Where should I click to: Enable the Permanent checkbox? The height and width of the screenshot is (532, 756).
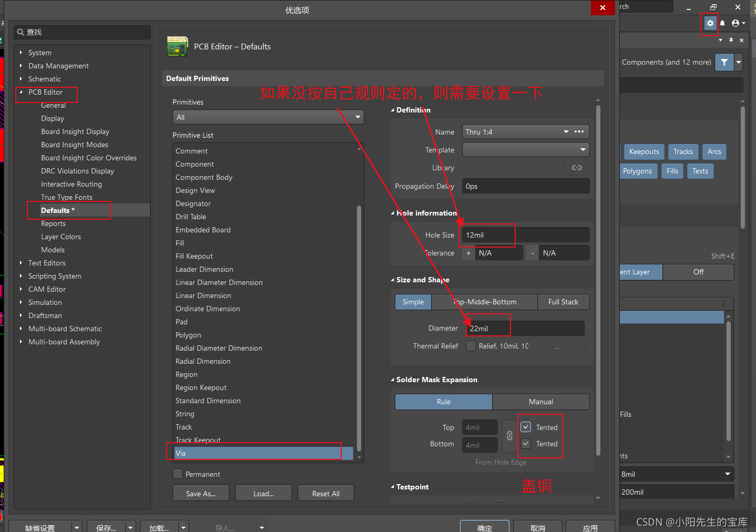pyautogui.click(x=178, y=474)
